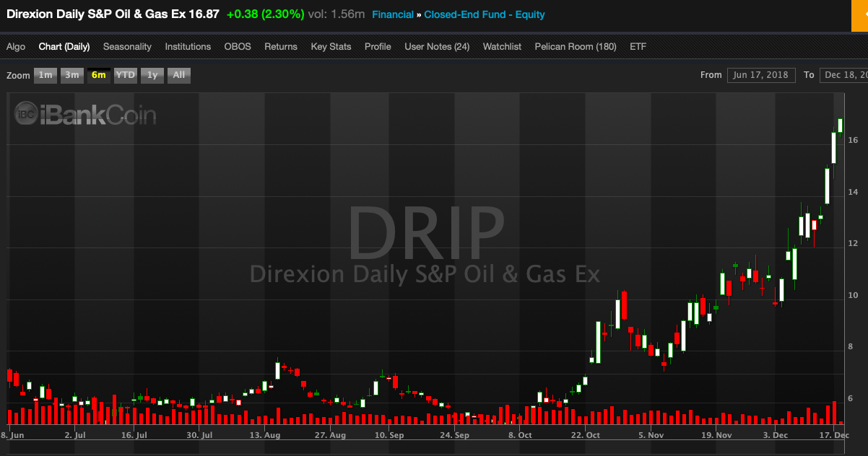Set zoom to YTD
868x456 pixels.
pos(126,75)
